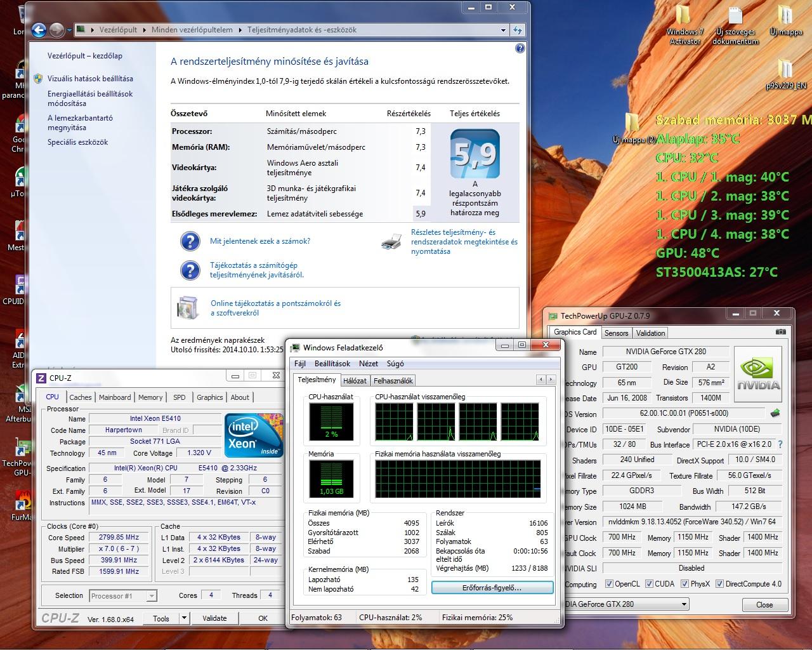Toggle the PhysX checkbox in GPU-Z
The height and width of the screenshot is (650, 812).
tap(684, 584)
